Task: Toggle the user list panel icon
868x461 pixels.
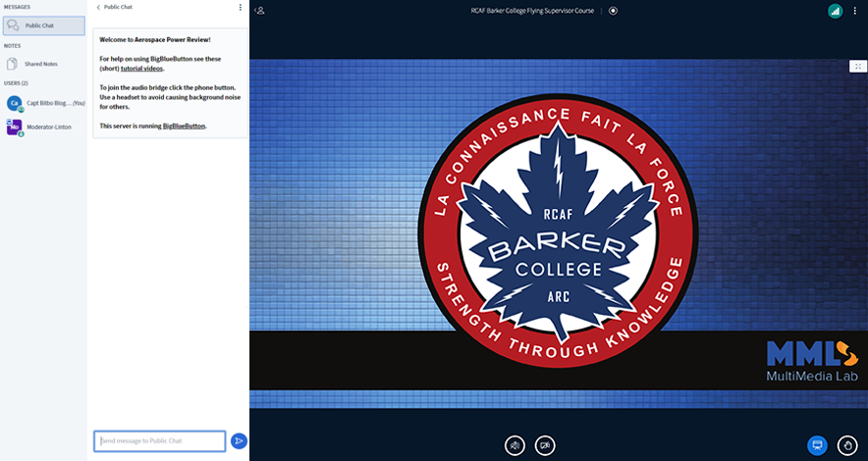Action: click(x=259, y=11)
